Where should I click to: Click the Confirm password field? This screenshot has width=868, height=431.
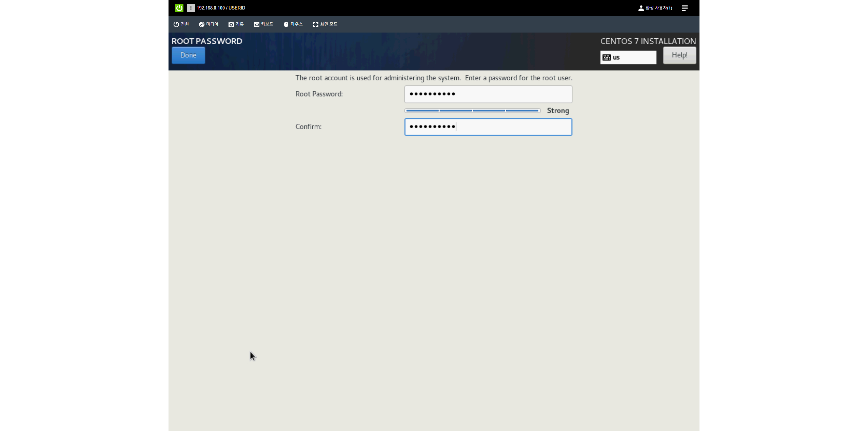488,127
